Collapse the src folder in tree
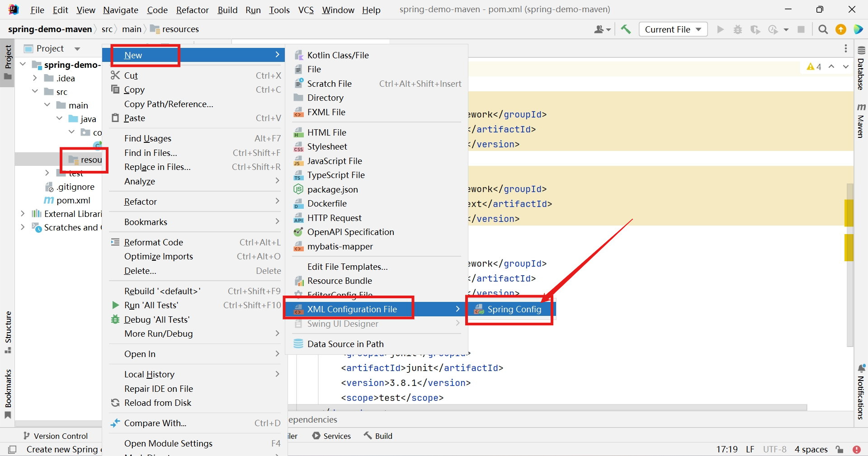This screenshot has width=868, height=456. (34, 92)
